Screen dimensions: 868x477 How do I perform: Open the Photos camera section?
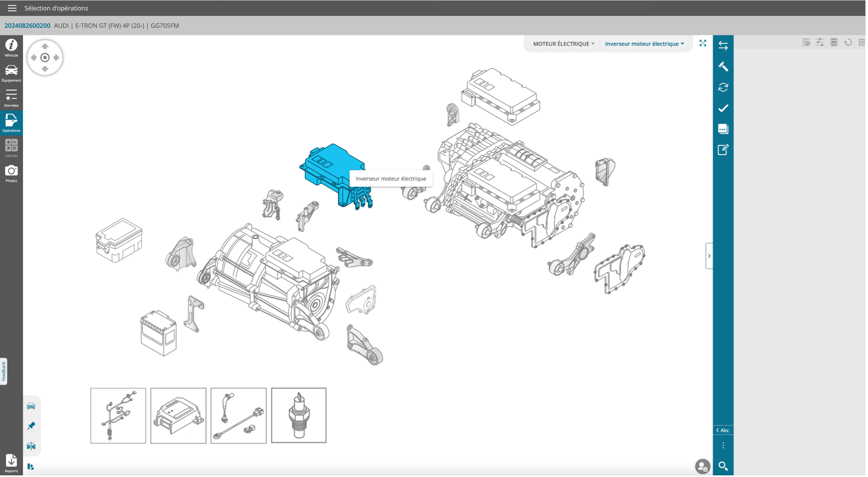click(x=11, y=173)
